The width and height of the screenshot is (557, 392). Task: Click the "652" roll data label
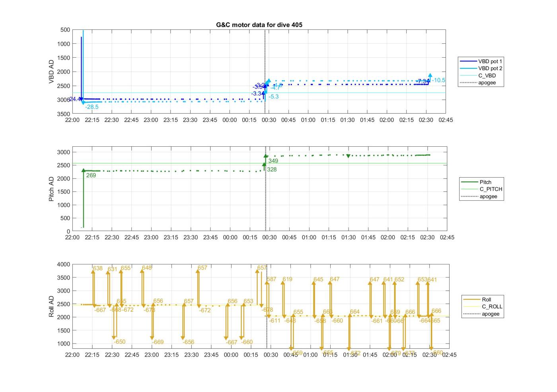pos(399,279)
